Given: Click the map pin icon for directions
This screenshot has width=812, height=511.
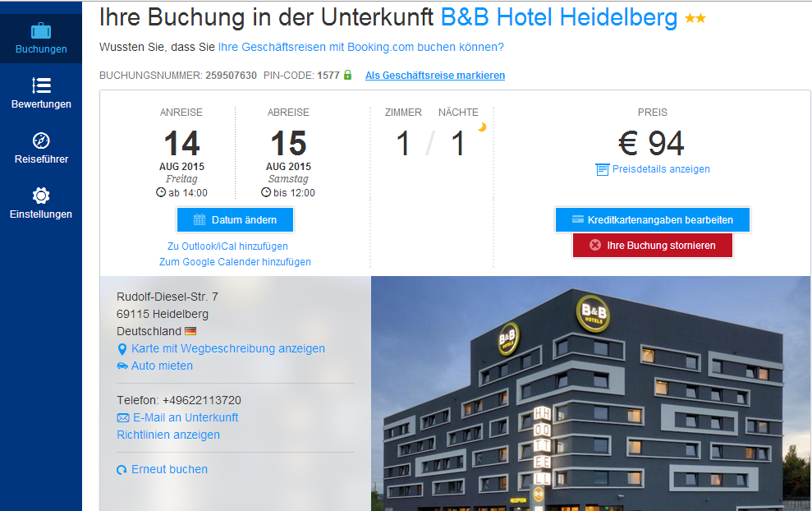Looking at the screenshot, I should [x=122, y=349].
